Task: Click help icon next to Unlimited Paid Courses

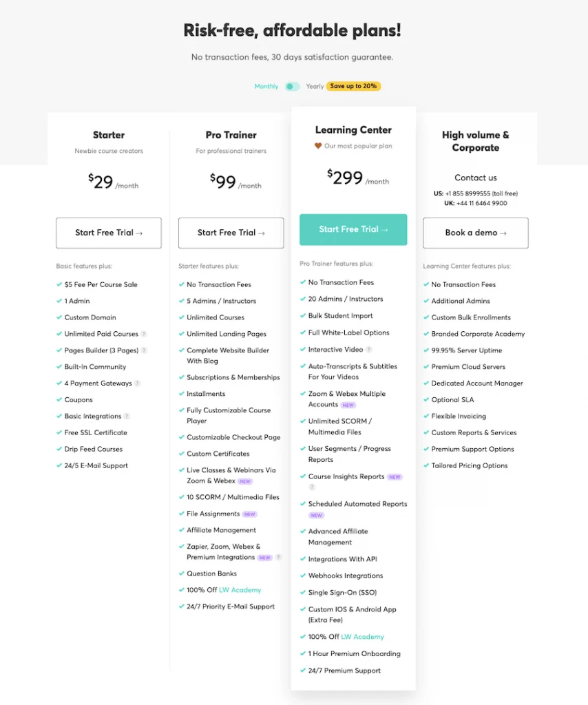Action: point(144,334)
